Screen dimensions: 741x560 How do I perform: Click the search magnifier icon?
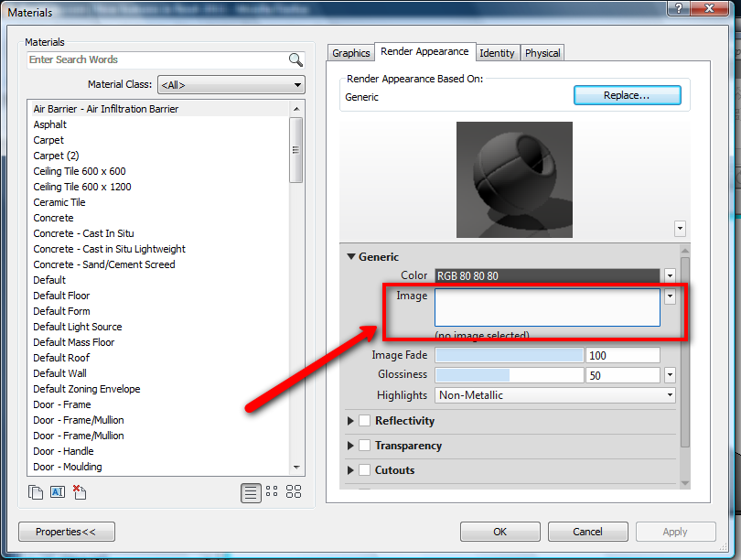click(295, 60)
